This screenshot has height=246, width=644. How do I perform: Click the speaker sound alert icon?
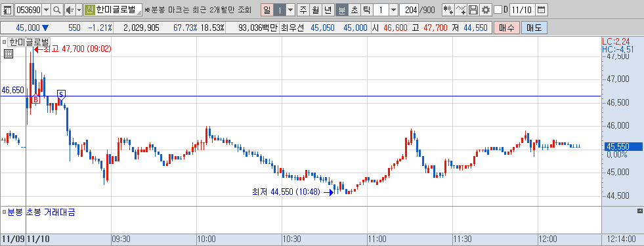[70, 9]
